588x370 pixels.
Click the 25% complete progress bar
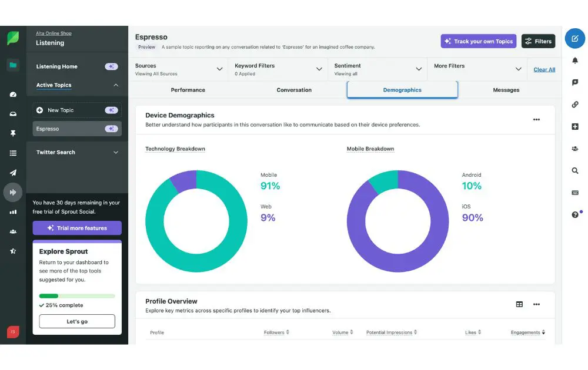[77, 296]
